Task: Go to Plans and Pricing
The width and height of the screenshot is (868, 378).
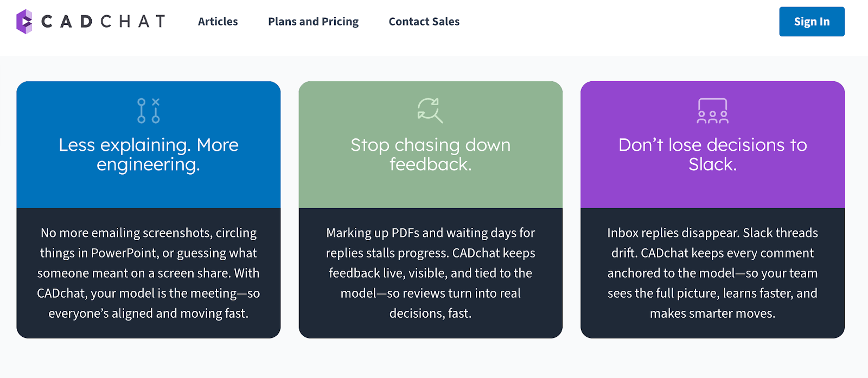Action: click(313, 22)
